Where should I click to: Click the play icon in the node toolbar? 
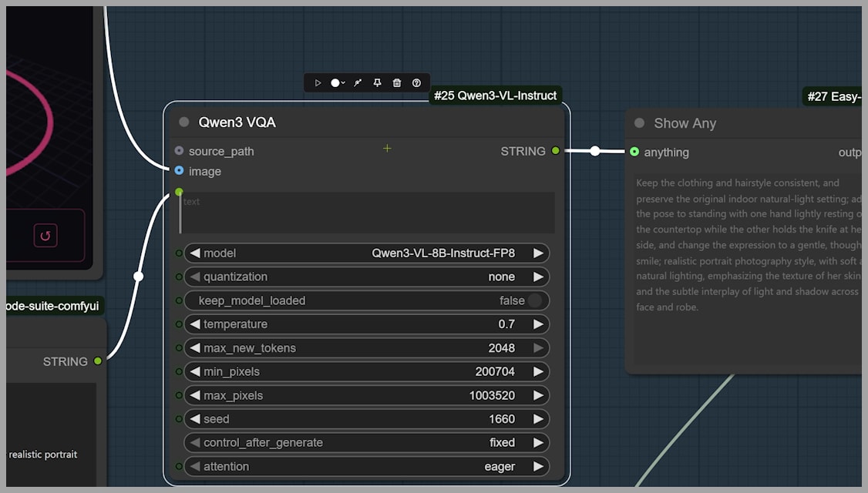tap(318, 83)
